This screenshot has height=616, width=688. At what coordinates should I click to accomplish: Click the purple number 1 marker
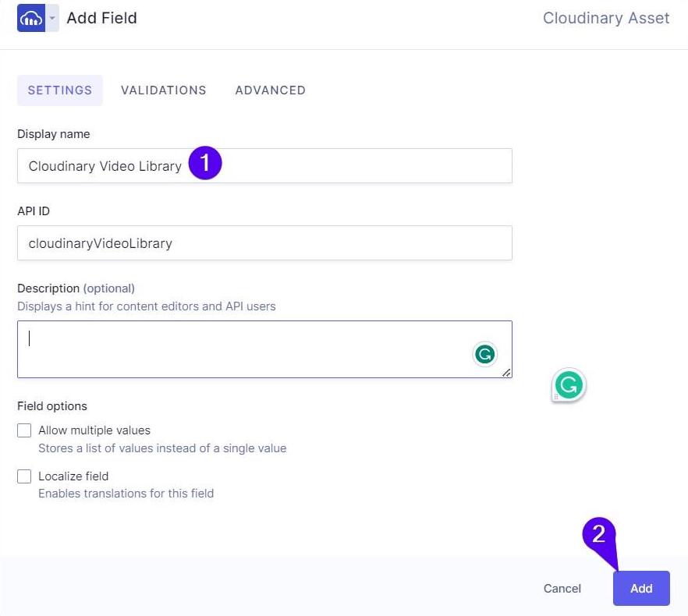pyautogui.click(x=205, y=164)
